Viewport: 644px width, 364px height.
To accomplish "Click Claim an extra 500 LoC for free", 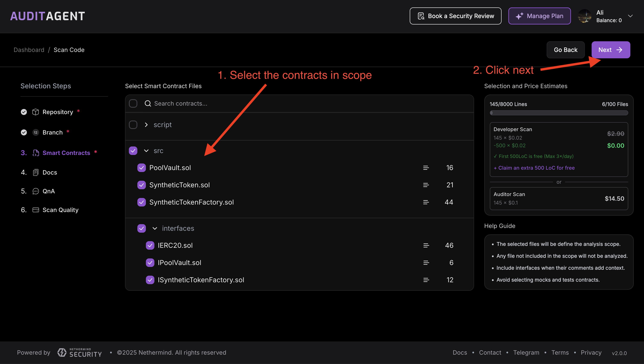I will [x=534, y=168].
